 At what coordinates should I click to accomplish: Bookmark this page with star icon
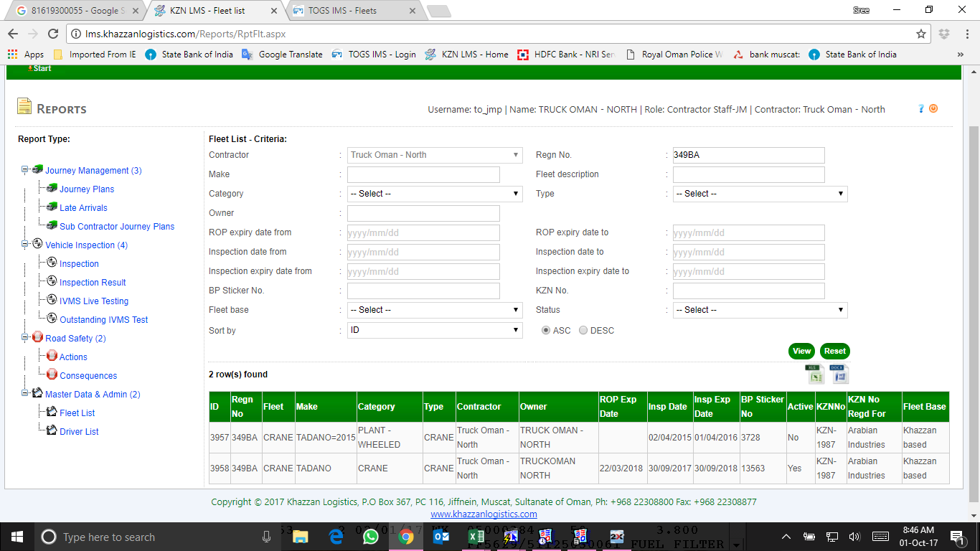pyautogui.click(x=921, y=34)
